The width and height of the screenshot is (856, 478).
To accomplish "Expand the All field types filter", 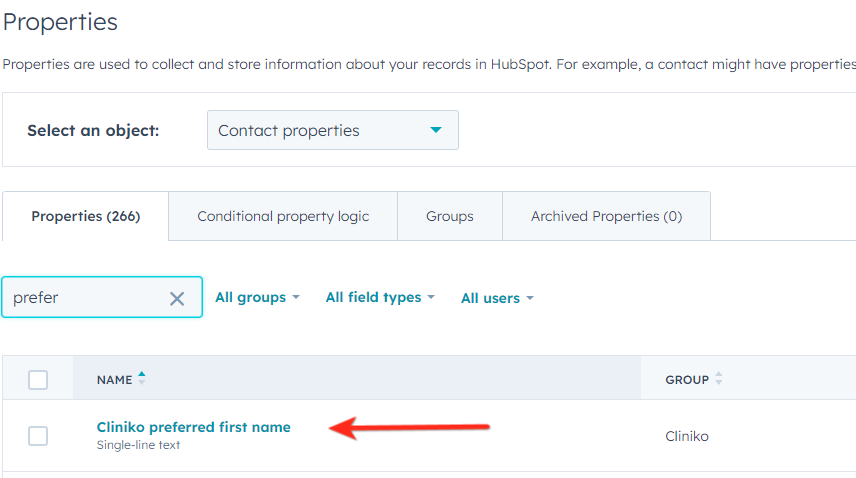I will pyautogui.click(x=380, y=297).
